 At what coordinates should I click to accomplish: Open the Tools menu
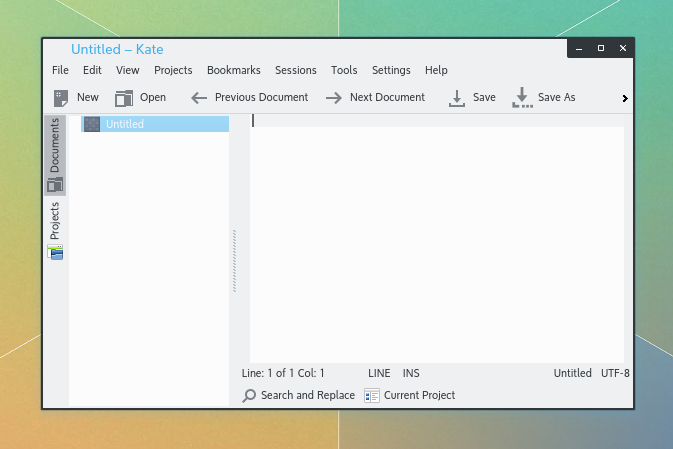point(344,70)
